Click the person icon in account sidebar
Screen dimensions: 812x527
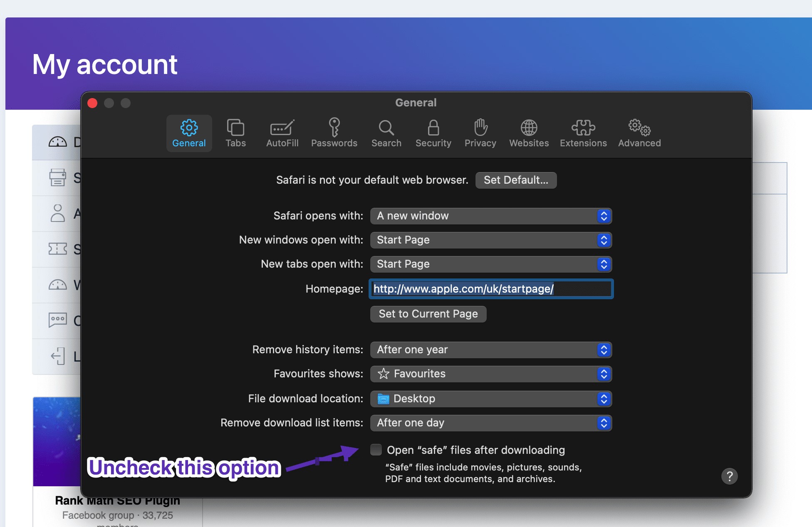[57, 213]
